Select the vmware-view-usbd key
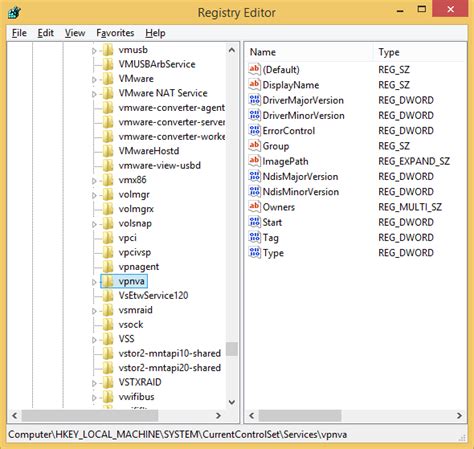This screenshot has width=474, height=449. tap(160, 165)
